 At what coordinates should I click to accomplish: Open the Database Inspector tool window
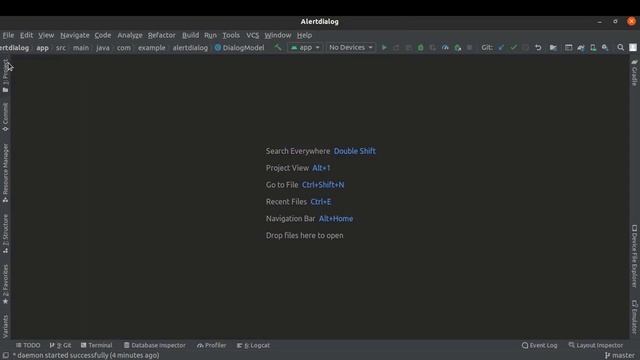pos(154,345)
